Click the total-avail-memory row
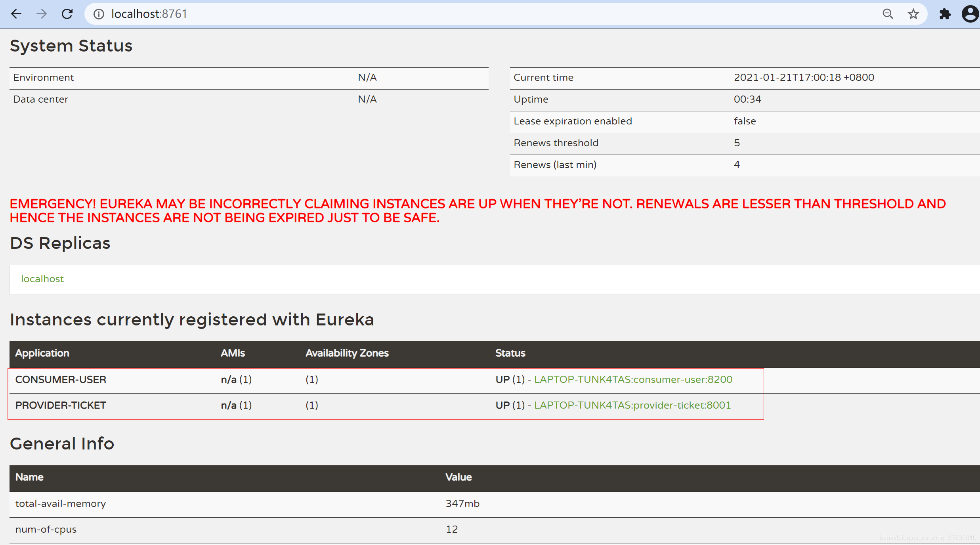 click(x=61, y=504)
